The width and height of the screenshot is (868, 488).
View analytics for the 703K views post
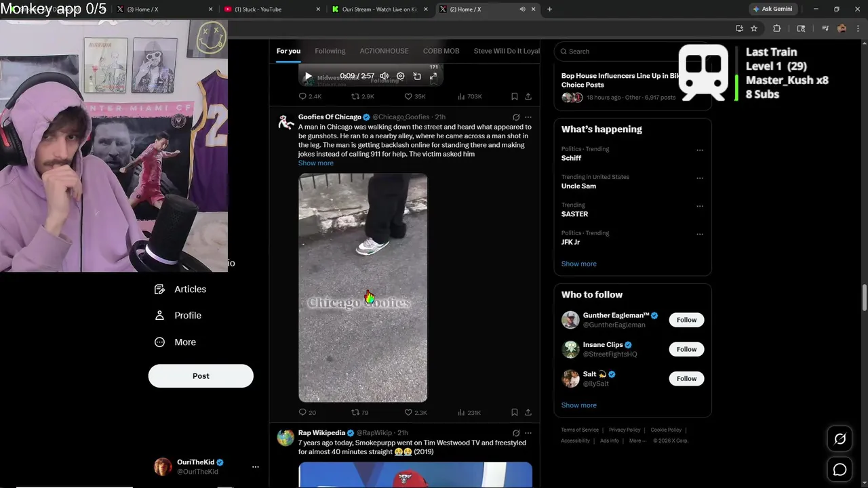pyautogui.click(x=470, y=96)
